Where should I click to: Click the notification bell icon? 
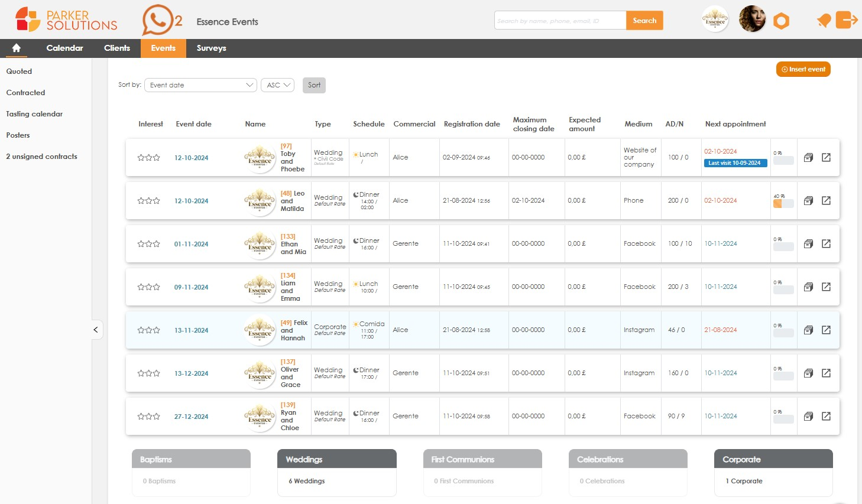click(x=824, y=19)
